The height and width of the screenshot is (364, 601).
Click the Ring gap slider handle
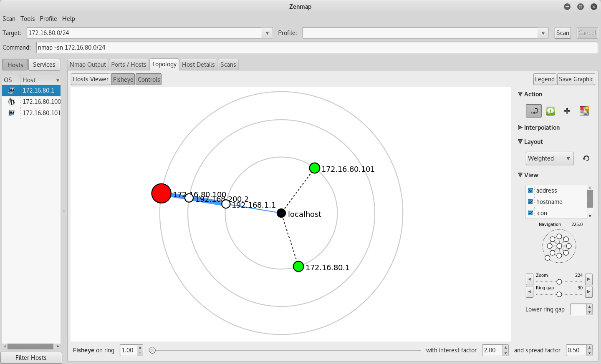click(559, 294)
